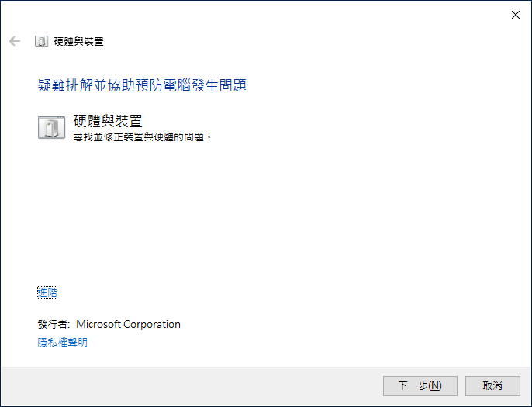Viewport: 532px width, 407px height.
Task: Open the 隱私權聲明 privacy statement link
Action: pos(62,342)
